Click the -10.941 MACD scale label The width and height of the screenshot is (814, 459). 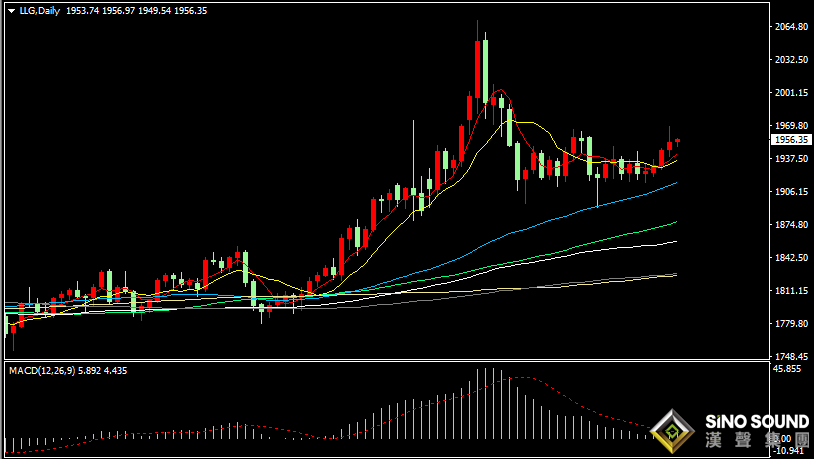pos(788,451)
